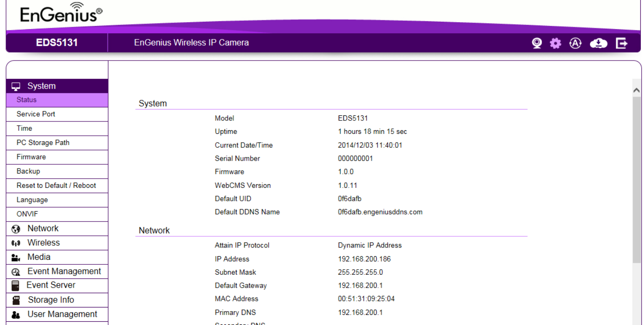The width and height of the screenshot is (644, 325).
Task: Click the logout exit icon
Action: coord(622,43)
